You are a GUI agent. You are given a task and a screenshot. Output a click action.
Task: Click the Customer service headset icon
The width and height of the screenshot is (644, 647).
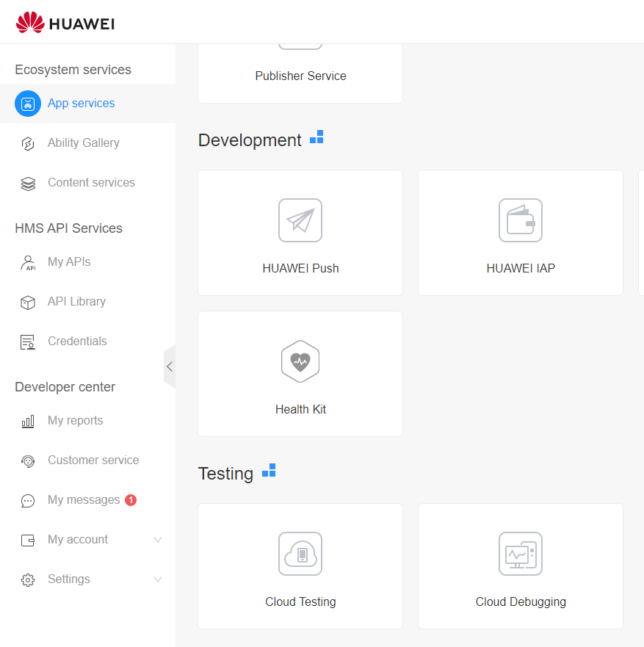point(28,461)
